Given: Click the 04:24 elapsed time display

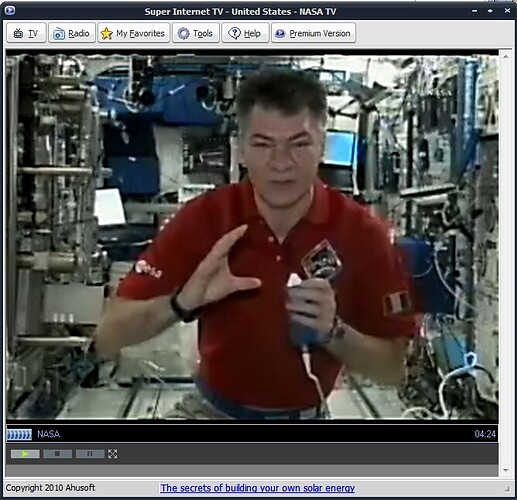Looking at the screenshot, I should pyautogui.click(x=485, y=434).
